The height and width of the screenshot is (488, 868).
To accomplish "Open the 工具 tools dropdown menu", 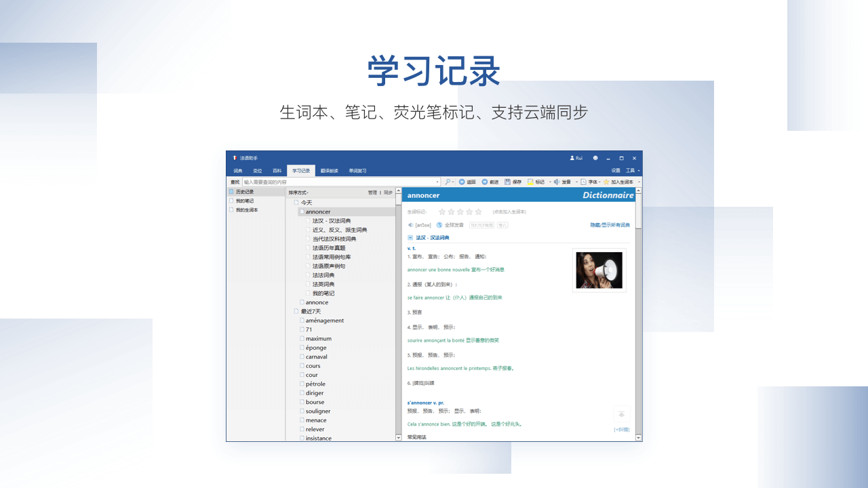I will click(633, 170).
